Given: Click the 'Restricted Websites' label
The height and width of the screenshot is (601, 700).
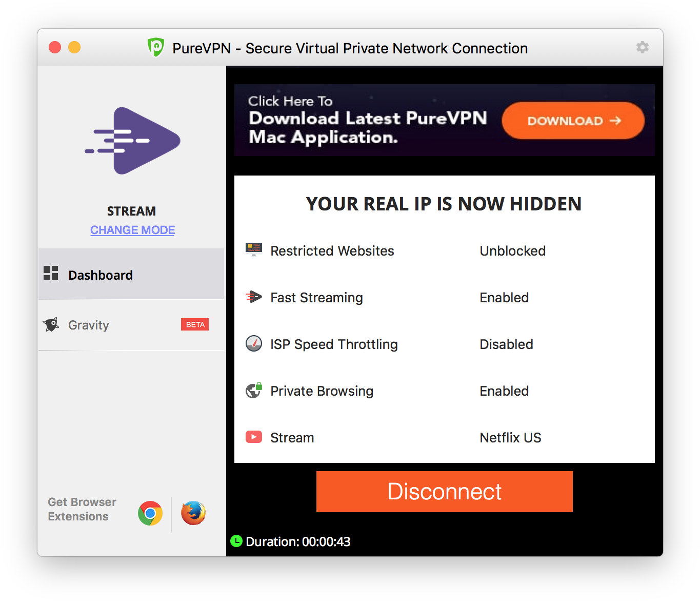Looking at the screenshot, I should [332, 251].
